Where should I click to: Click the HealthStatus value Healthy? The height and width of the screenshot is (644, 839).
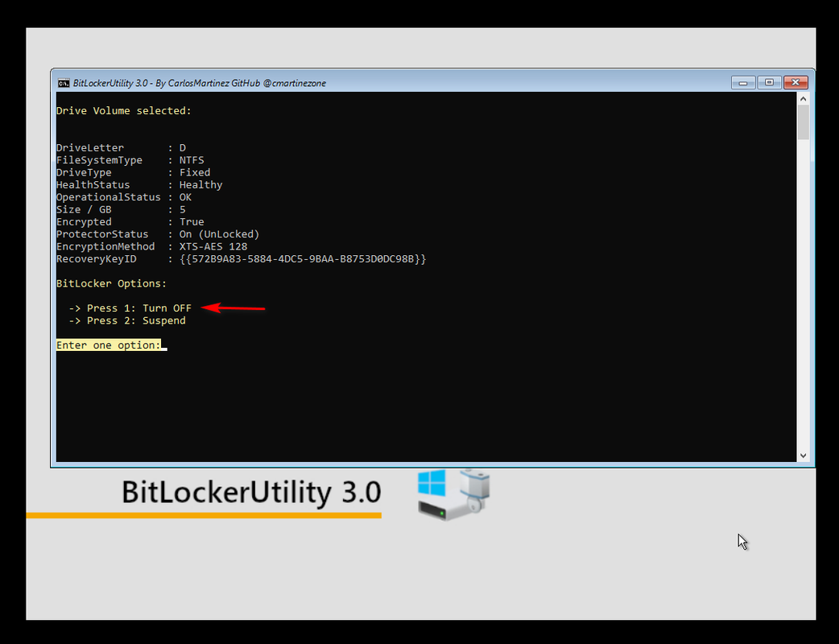200,184
